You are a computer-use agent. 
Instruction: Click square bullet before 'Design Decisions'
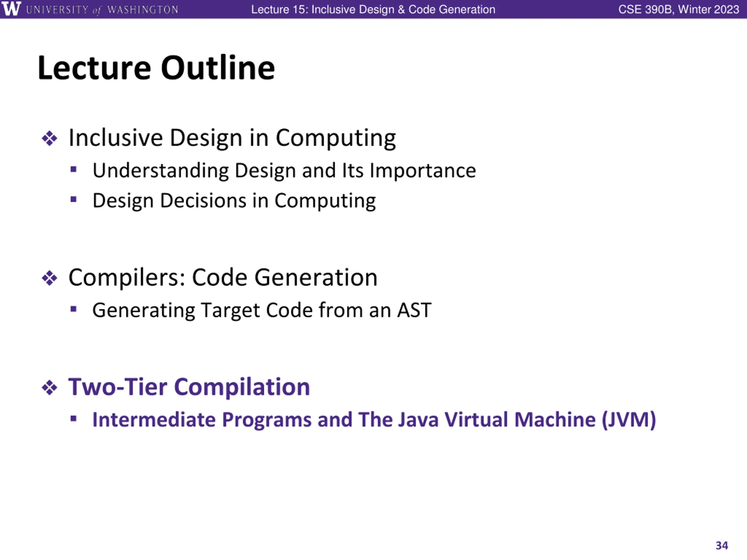(x=74, y=199)
